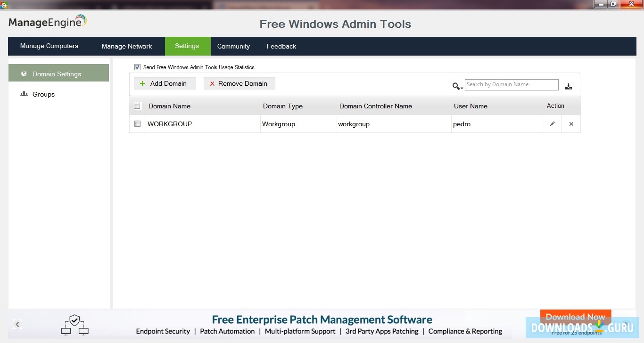Click the green plus icon in Add Domain
Viewport: 644px width, 343px height.
click(x=142, y=83)
